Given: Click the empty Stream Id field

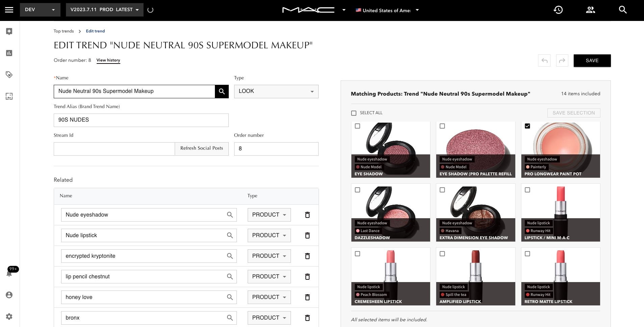Looking at the screenshot, I should click(114, 149).
